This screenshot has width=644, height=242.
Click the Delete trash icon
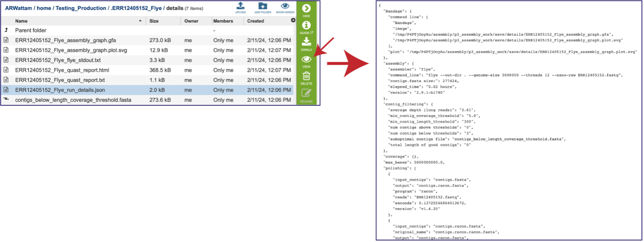[306, 78]
